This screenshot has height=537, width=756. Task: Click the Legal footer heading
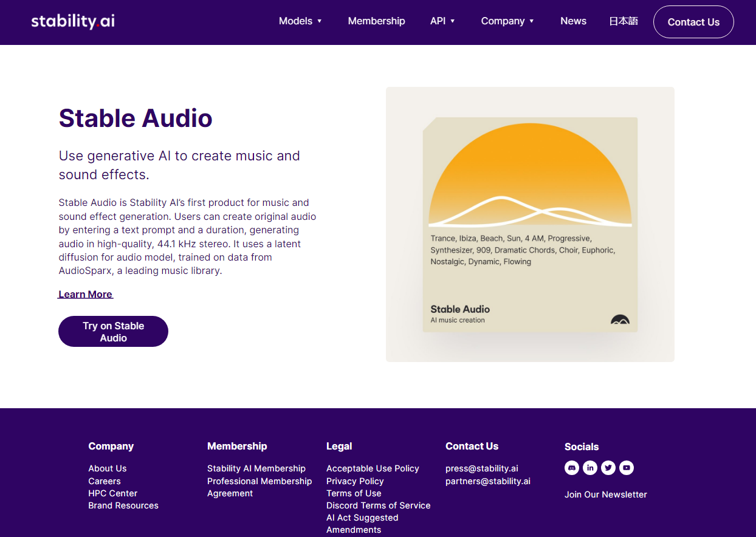click(x=339, y=446)
